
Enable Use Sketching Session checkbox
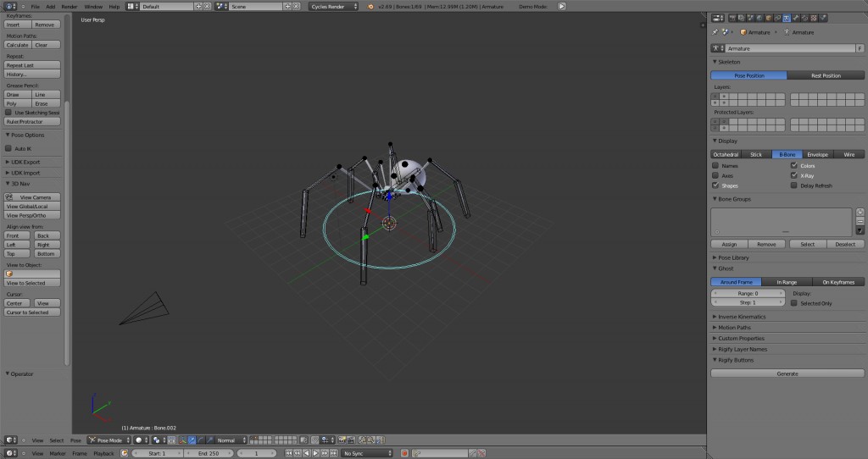coord(8,113)
